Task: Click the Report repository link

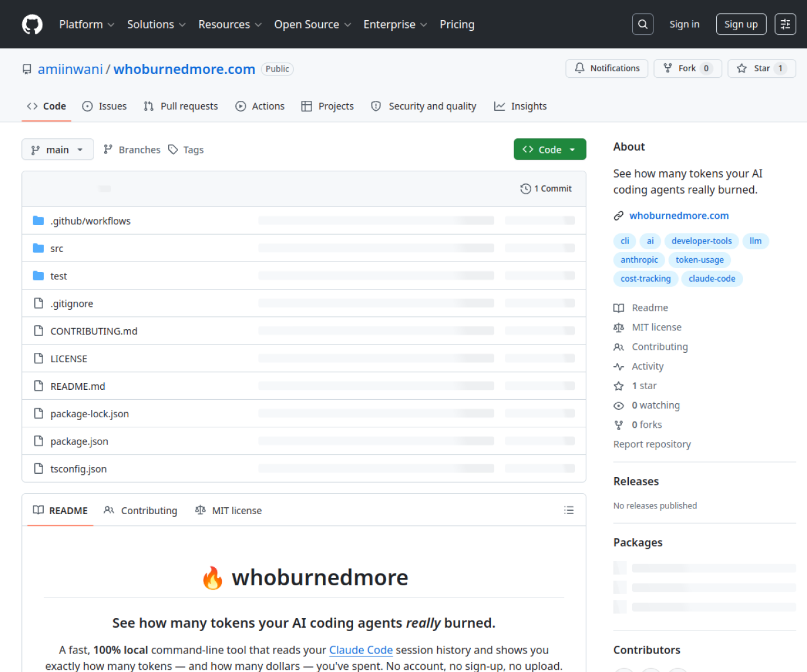Action: pos(652,444)
